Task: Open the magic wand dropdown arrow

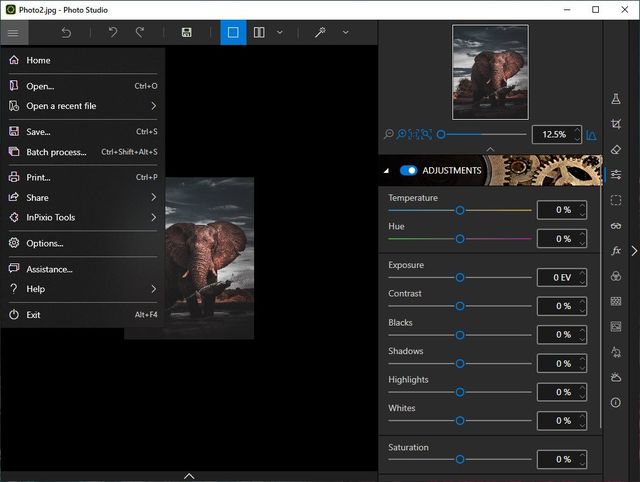Action: pyautogui.click(x=346, y=32)
